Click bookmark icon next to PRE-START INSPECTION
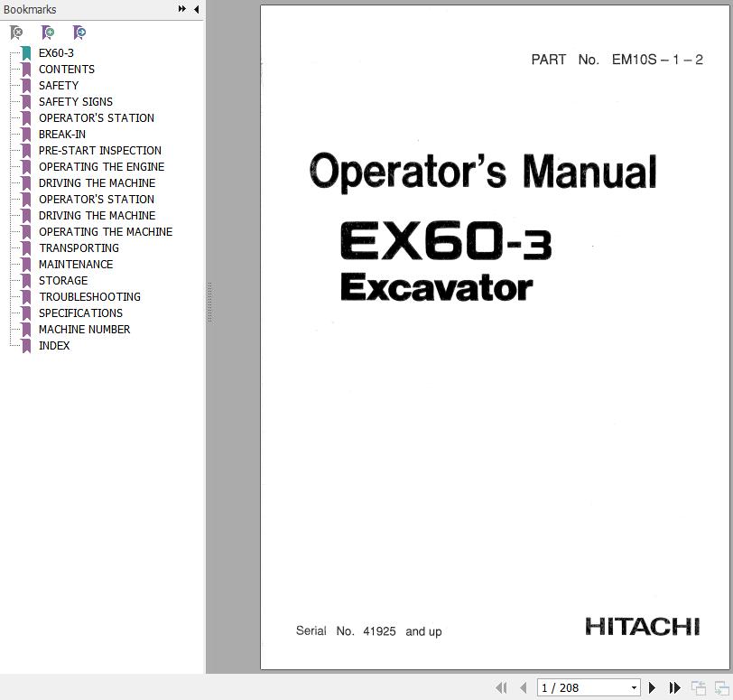The image size is (733, 700). click(27, 151)
